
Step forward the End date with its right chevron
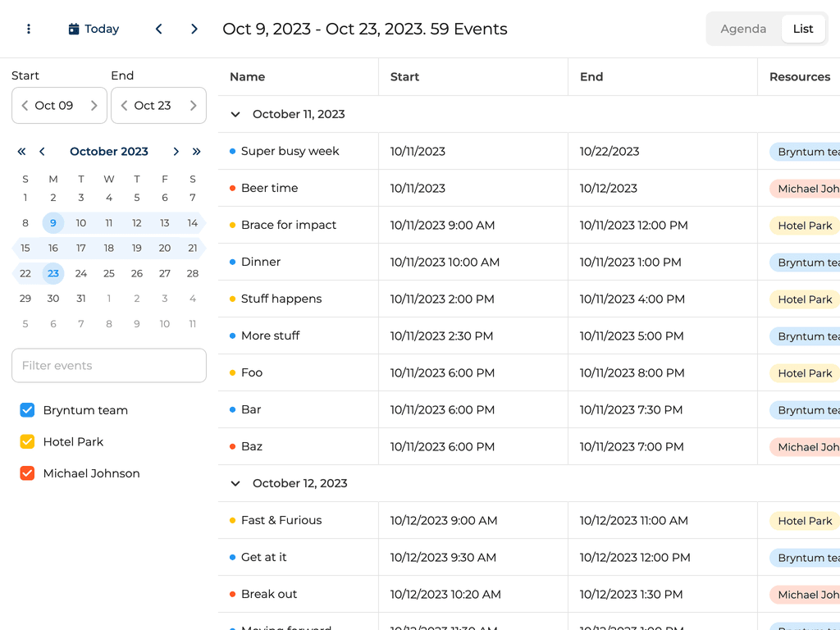point(194,105)
